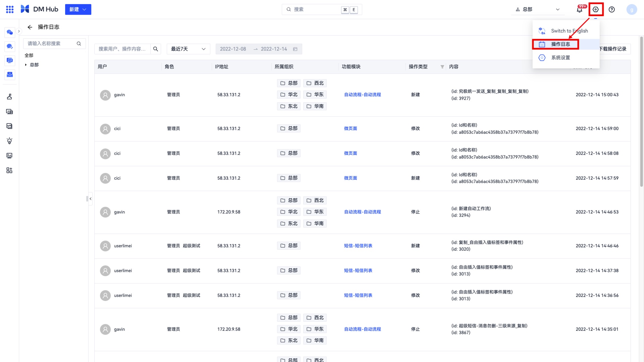Open the apps grid launcher icon

pyautogui.click(x=10, y=9)
